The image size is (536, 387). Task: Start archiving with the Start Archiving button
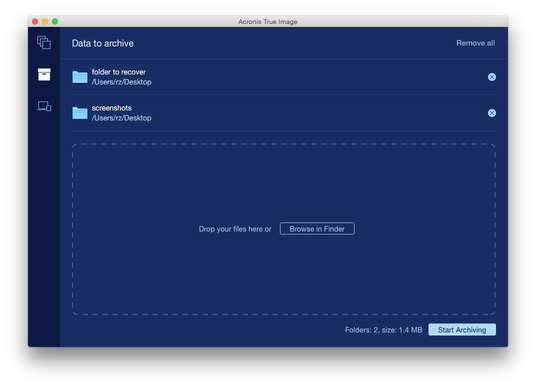click(462, 330)
